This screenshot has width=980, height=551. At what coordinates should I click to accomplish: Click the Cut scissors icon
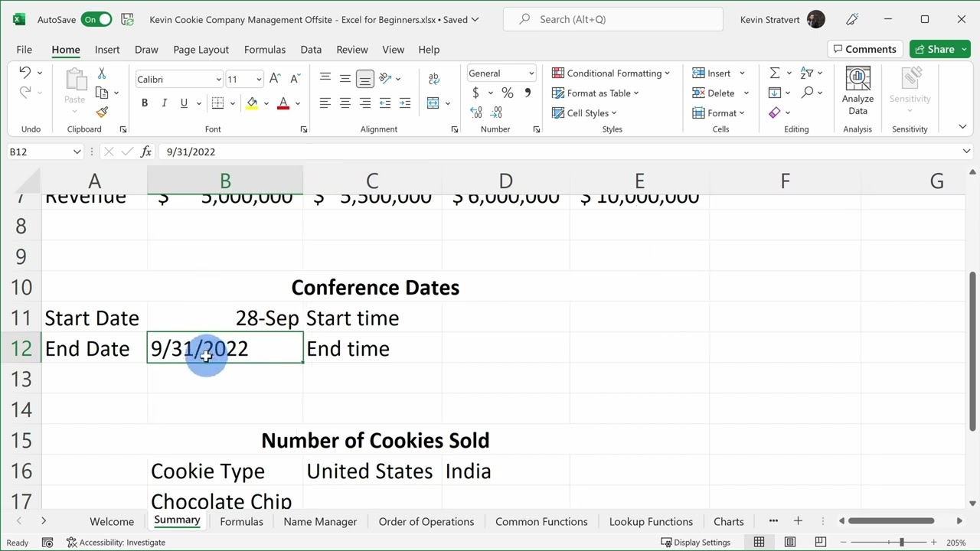102,73
